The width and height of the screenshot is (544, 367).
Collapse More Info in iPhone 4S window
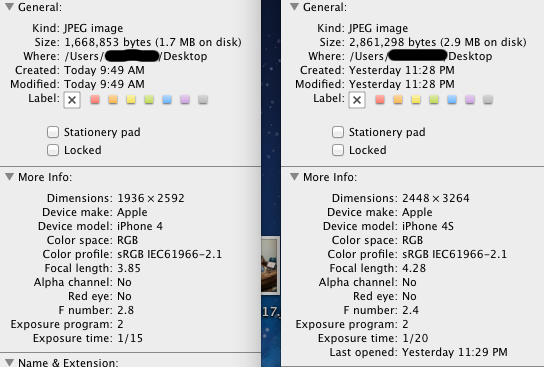[x=294, y=177]
